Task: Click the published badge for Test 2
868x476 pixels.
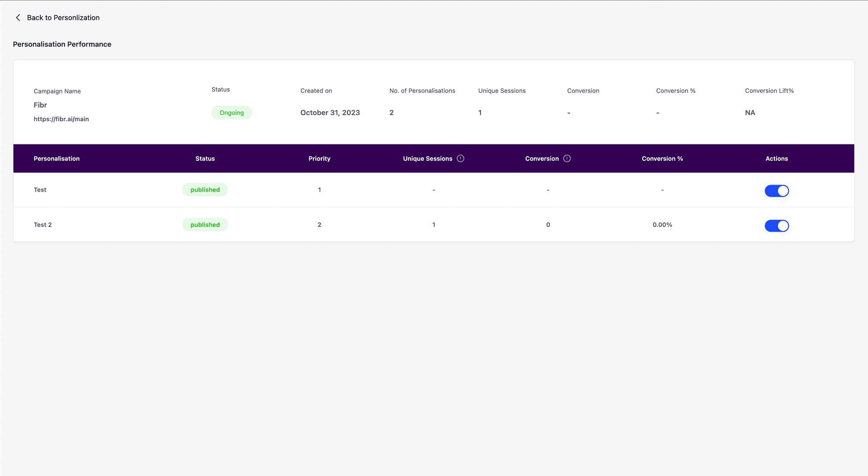Action: click(x=205, y=224)
